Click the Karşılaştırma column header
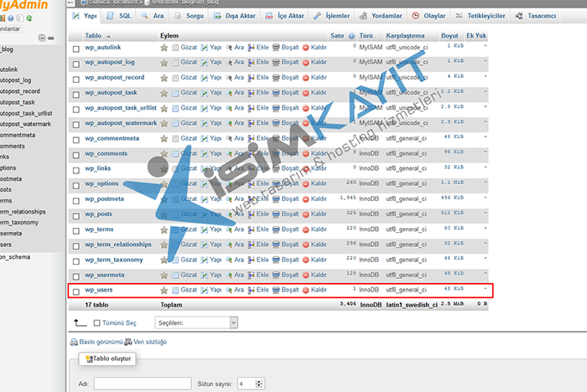The image size is (587, 392). pyautogui.click(x=405, y=35)
